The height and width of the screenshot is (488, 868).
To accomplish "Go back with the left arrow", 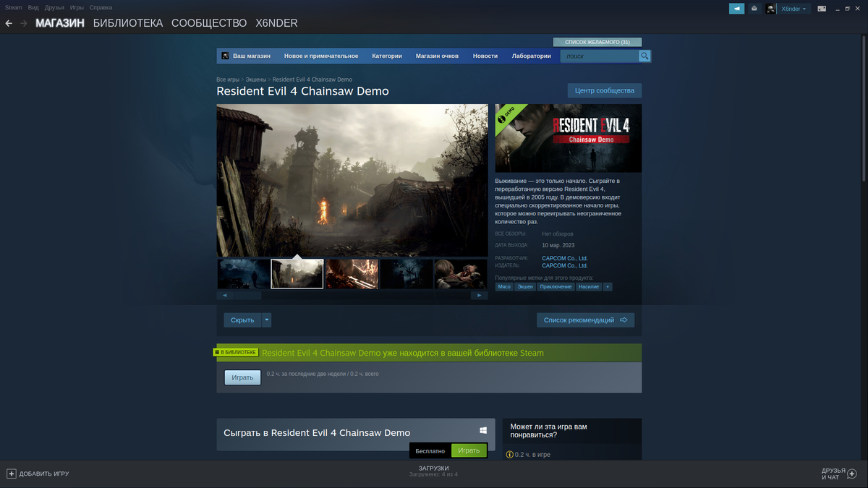I will click(9, 23).
